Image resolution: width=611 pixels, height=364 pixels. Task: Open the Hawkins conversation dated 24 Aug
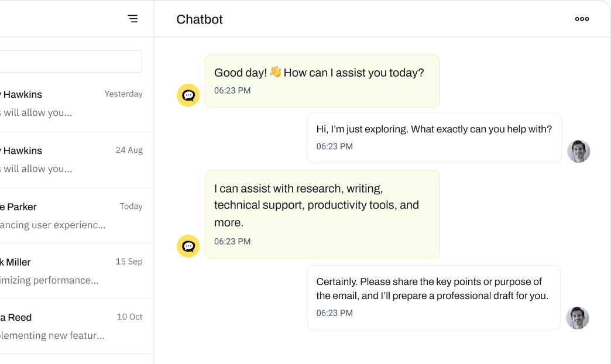tap(70, 159)
